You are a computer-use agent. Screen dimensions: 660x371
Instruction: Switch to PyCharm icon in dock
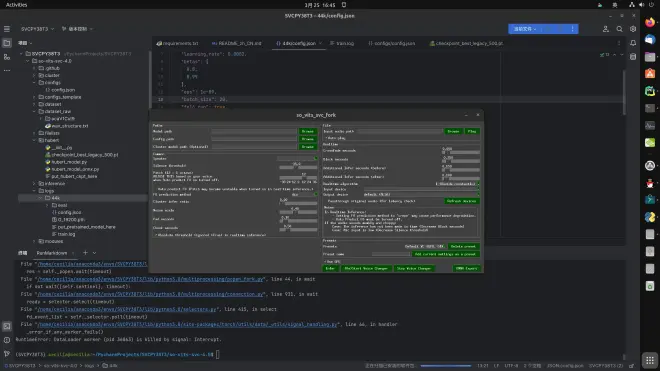(x=650, y=91)
